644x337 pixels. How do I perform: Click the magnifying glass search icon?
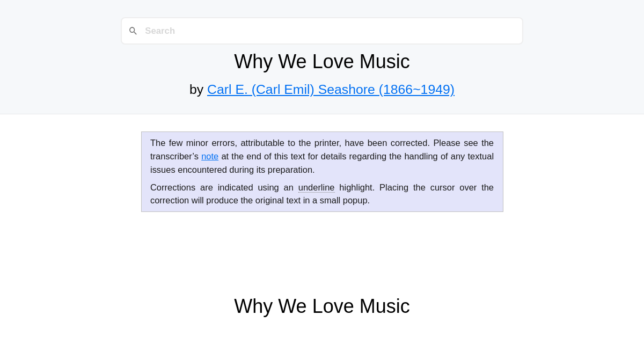[133, 31]
